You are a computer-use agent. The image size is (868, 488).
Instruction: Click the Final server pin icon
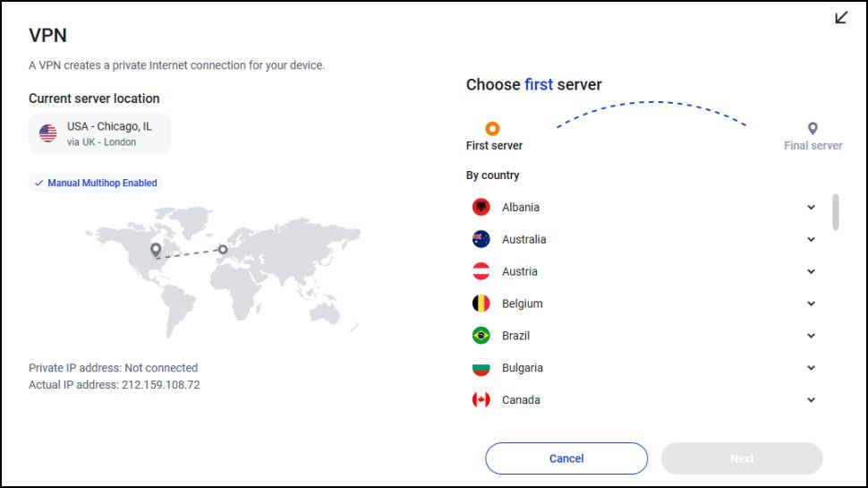(x=813, y=129)
